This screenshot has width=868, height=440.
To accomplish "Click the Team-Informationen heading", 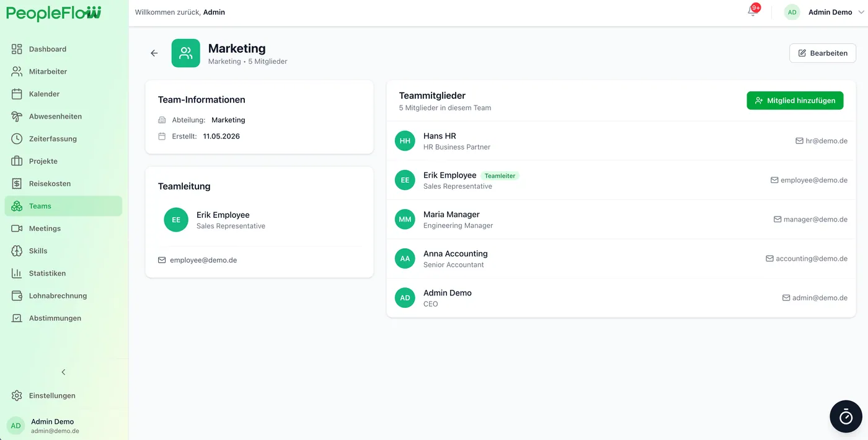I will [x=201, y=100].
